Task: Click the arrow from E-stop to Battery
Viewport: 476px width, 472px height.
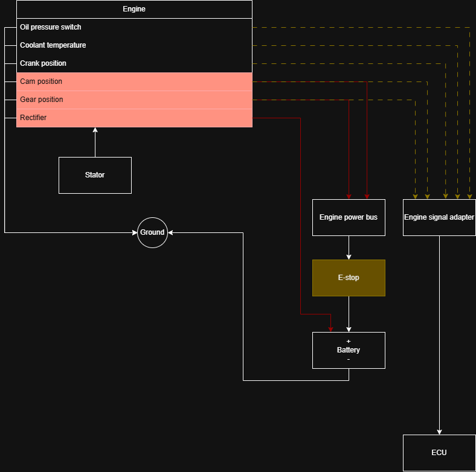Action: click(349, 314)
